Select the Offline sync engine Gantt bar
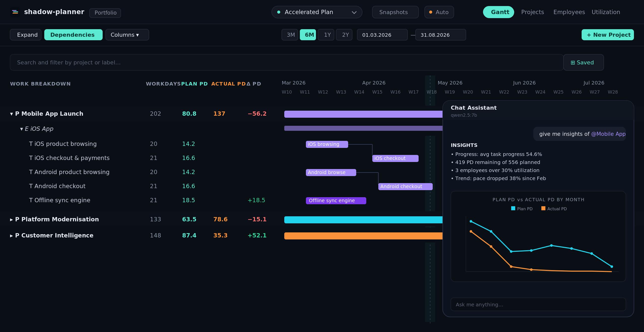 point(336,201)
